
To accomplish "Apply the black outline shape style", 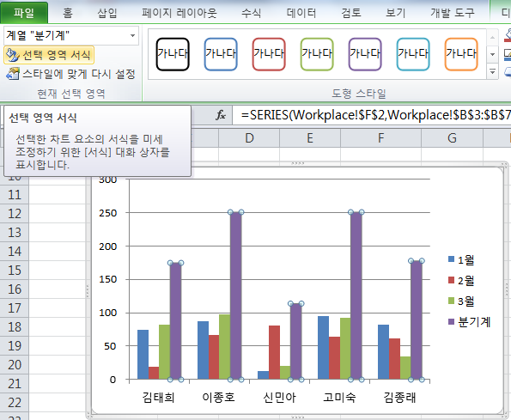I will [x=173, y=54].
